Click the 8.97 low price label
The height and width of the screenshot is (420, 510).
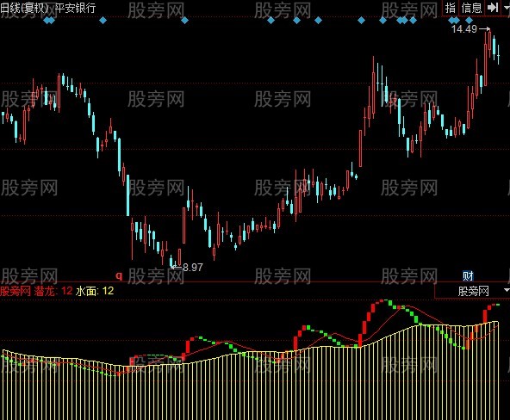(193, 268)
